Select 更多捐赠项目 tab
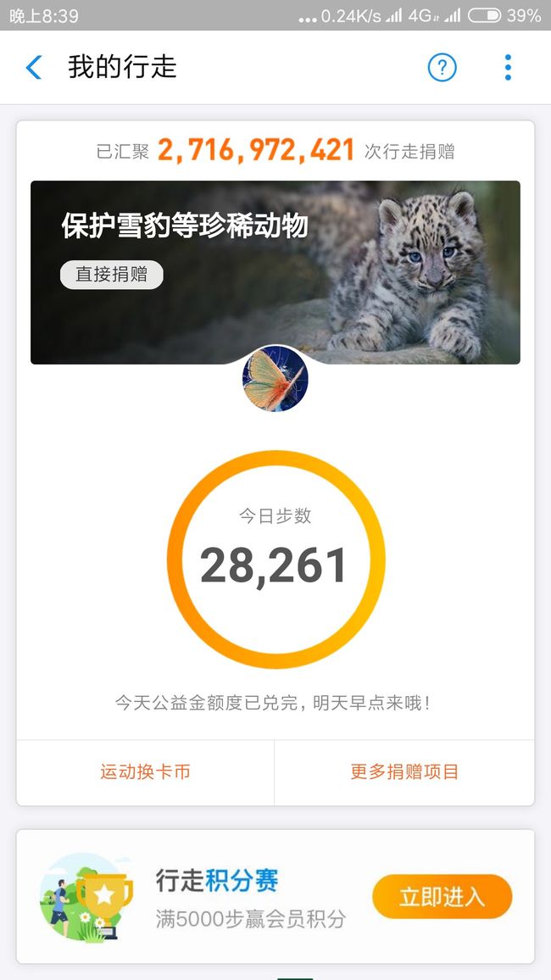Screen dimensions: 551x980 tap(404, 771)
